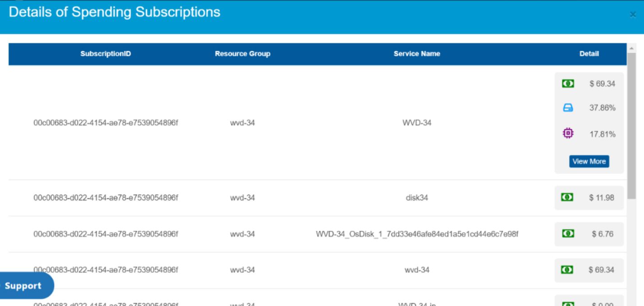The image size is (644, 306).
Task: Select the disk34 service name
Action: click(417, 198)
